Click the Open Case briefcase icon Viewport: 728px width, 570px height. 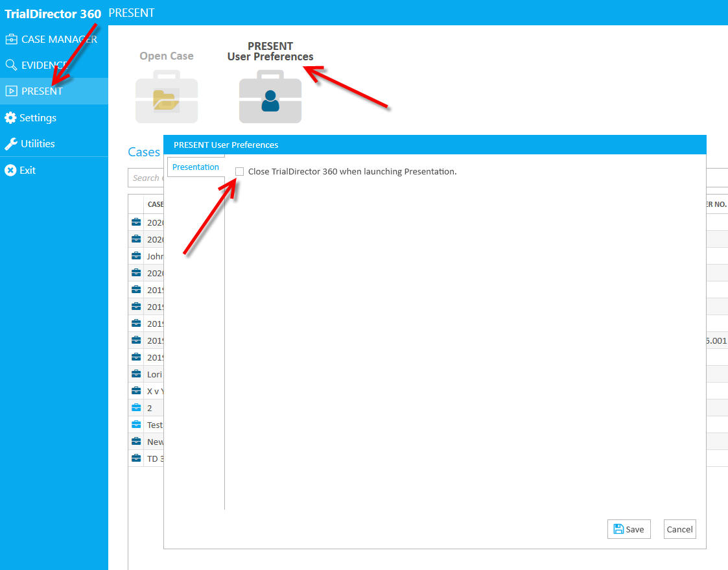pos(167,97)
